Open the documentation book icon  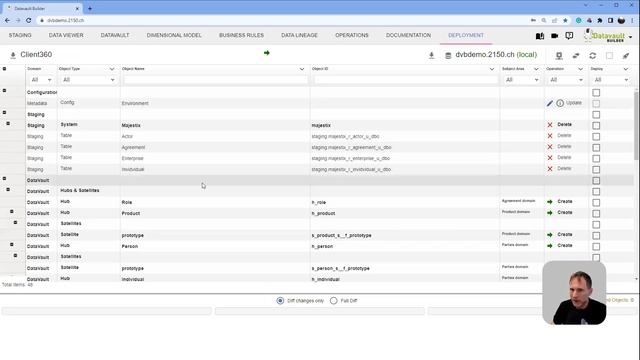540,36
